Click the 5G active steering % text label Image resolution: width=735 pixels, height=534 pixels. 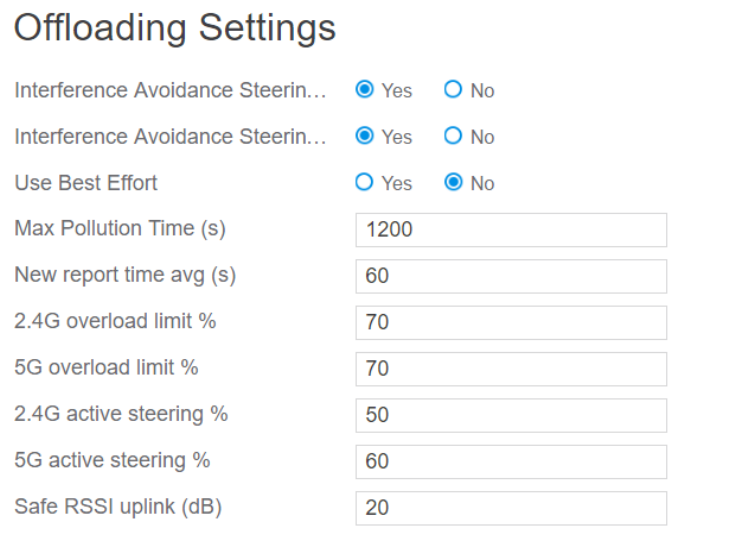113,460
